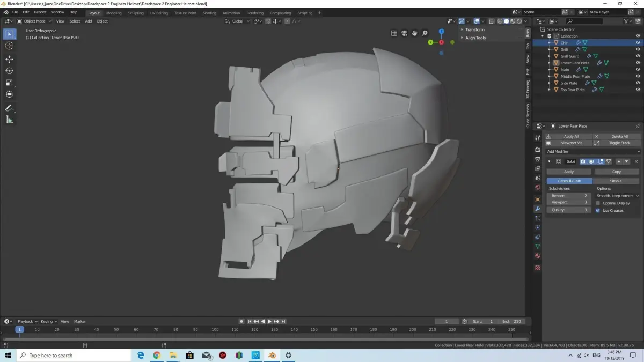This screenshot has height=362, width=644.
Task: Open the Material properties tab
Action: pyautogui.click(x=538, y=256)
